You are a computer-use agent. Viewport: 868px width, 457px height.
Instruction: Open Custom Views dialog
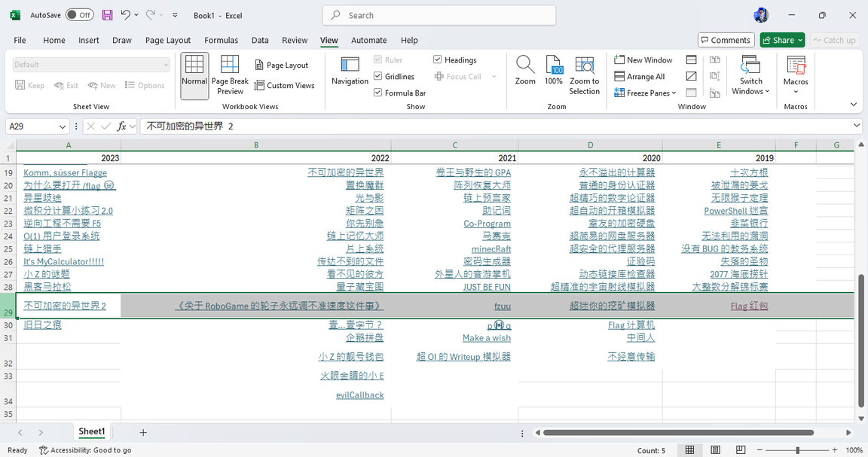[285, 85]
